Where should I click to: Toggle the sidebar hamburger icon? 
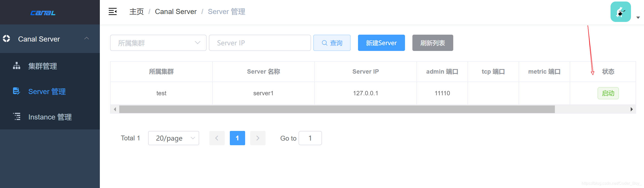[x=113, y=11]
